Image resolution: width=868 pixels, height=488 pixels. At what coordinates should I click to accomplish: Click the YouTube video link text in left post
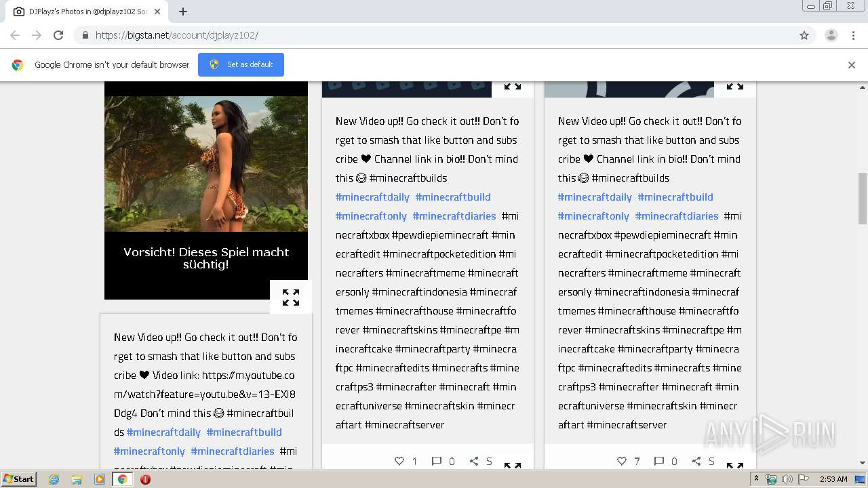pyautogui.click(x=205, y=385)
